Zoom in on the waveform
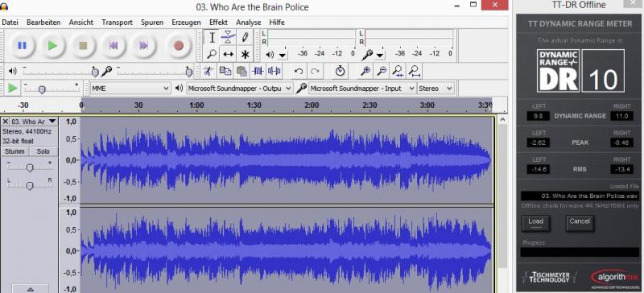 [x=365, y=71]
